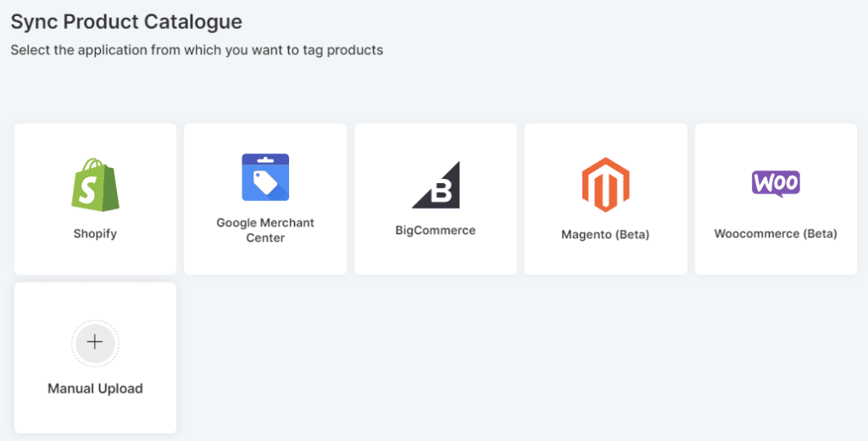868x441 pixels.
Task: Click the blue Google Merchant Center tag icon
Action: pyautogui.click(x=265, y=177)
